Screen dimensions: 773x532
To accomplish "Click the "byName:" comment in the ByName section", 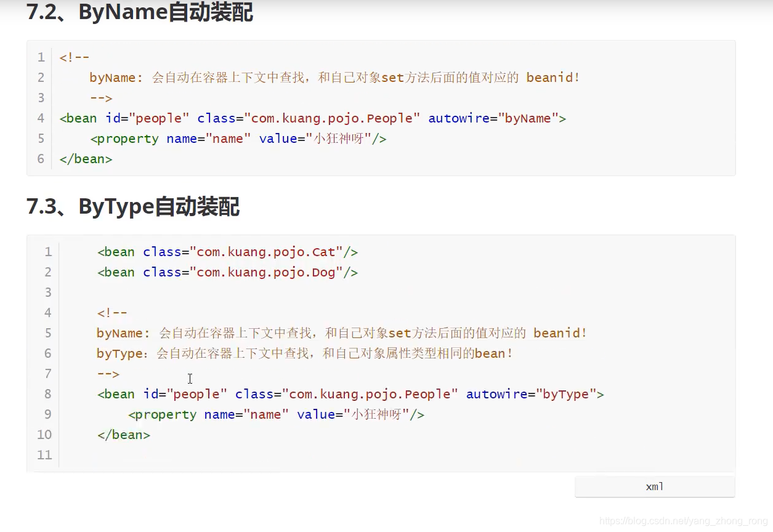I will [x=334, y=78].
